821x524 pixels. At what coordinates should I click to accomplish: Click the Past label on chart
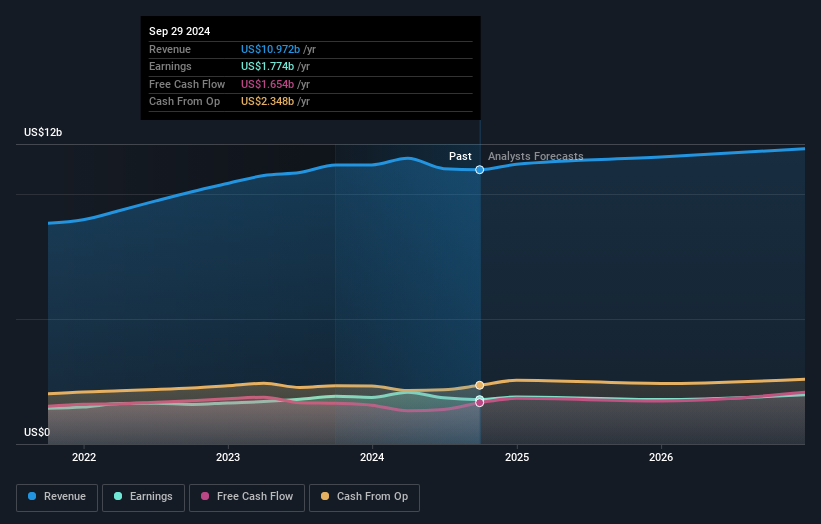pos(460,156)
